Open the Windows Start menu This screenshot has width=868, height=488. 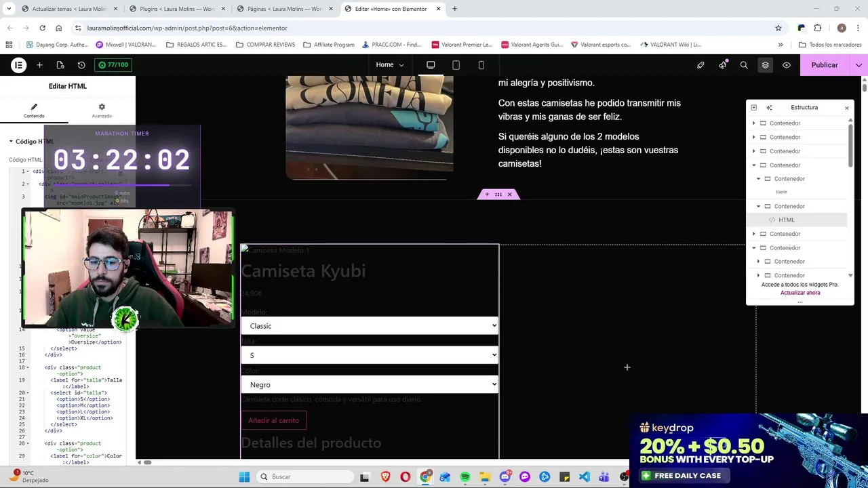coord(244,477)
